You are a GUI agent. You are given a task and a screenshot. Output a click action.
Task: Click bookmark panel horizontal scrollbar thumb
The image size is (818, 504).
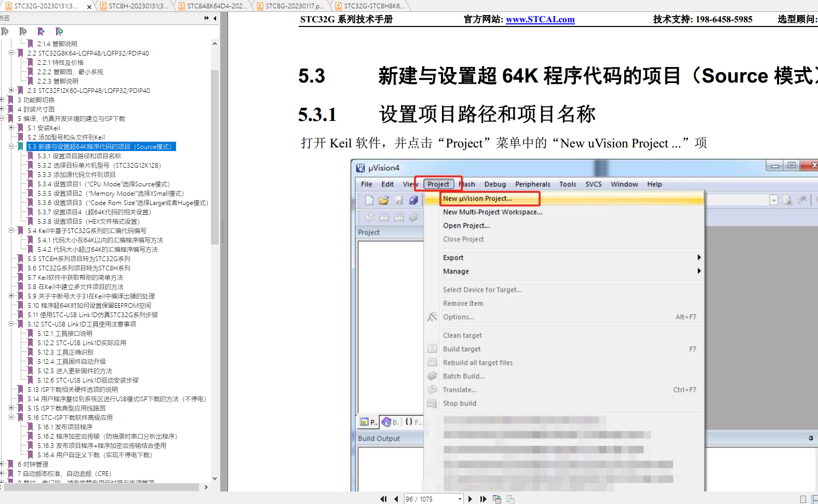click(x=101, y=487)
